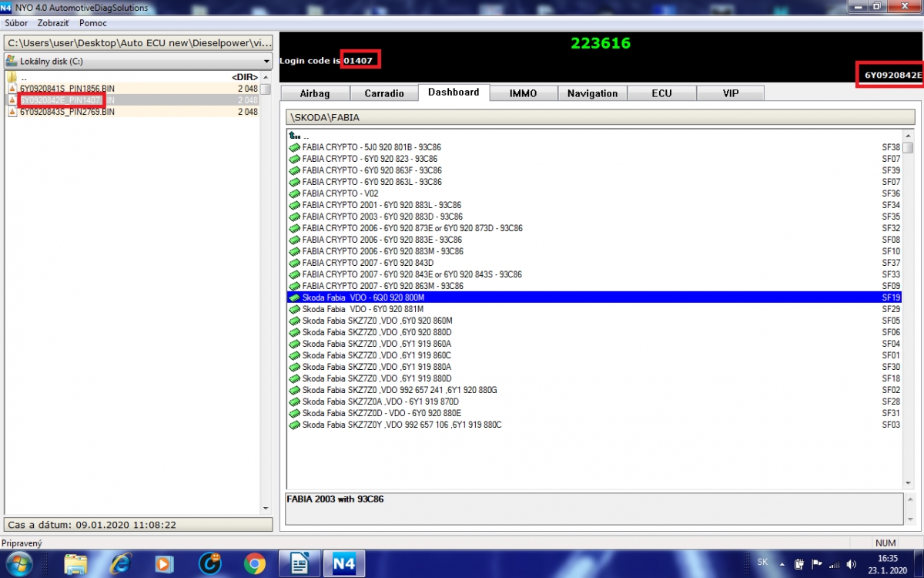Click chip icon of SKZ7Z0 6Y0 920 880D
The height and width of the screenshot is (578, 924).
click(x=294, y=332)
